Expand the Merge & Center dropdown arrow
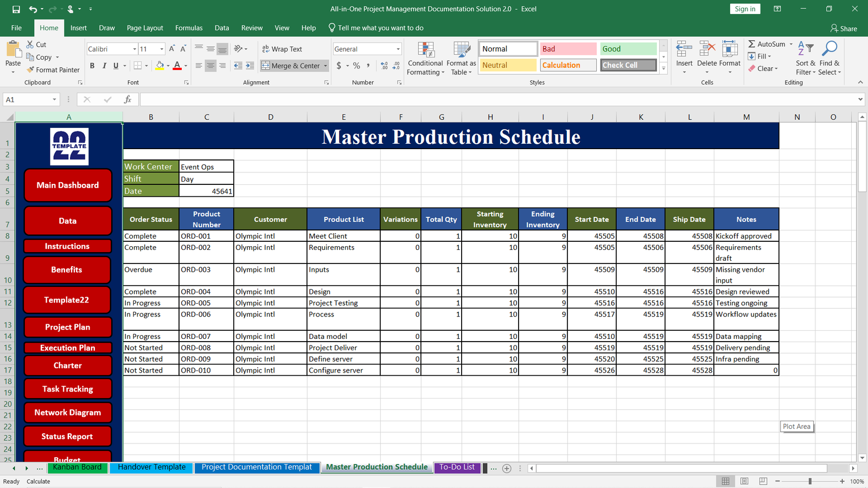 pos(325,66)
